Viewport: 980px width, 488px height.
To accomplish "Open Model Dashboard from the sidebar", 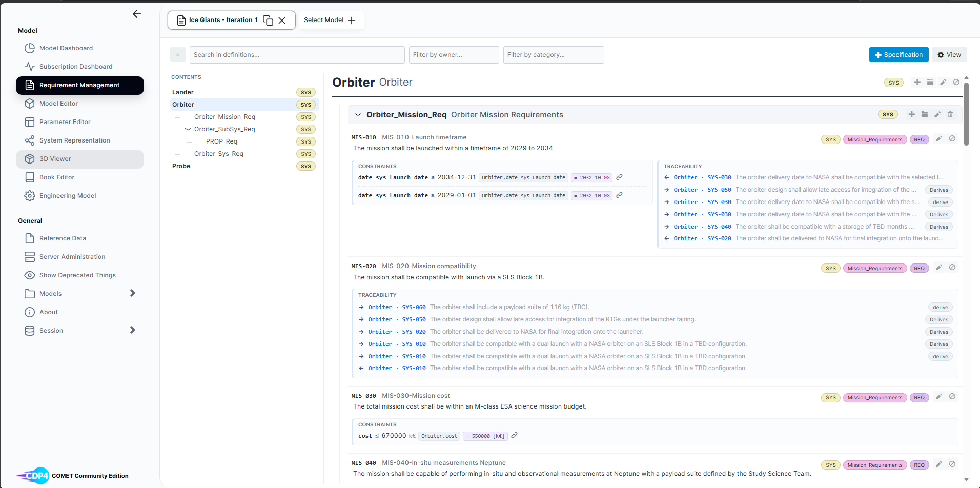I will (x=80, y=48).
